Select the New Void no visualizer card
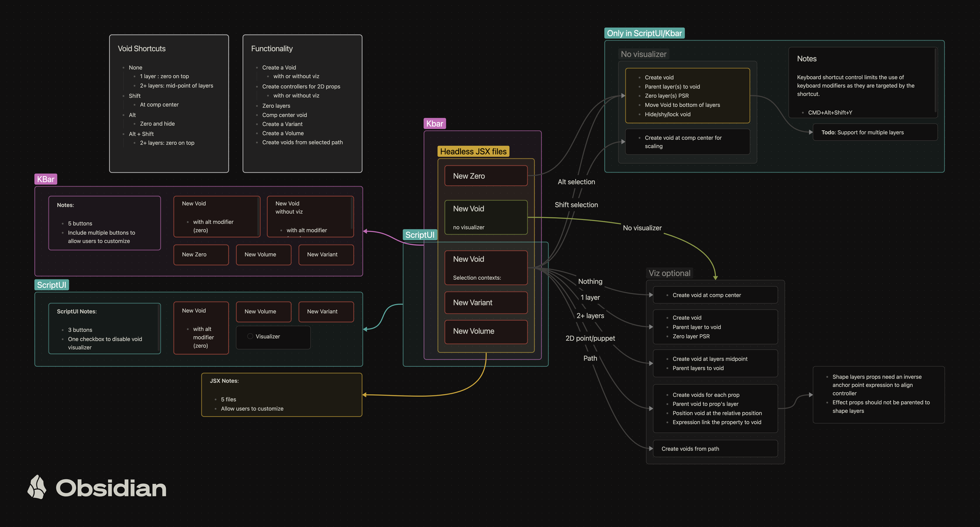This screenshot has height=527, width=980. point(486,217)
